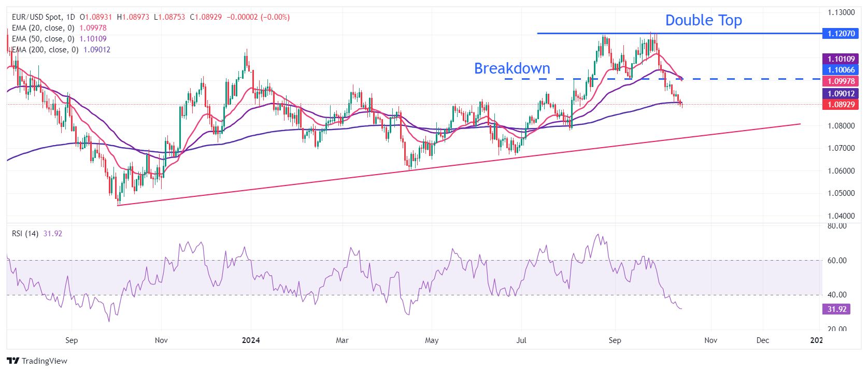
Task: Click the blue 1.10066 price tag
Action: 841,70
